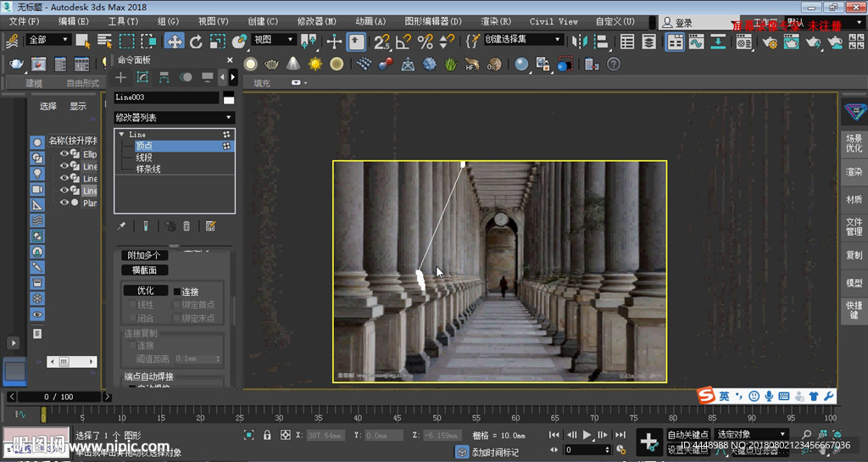
Task: Click the Mirror tool
Action: (580, 42)
